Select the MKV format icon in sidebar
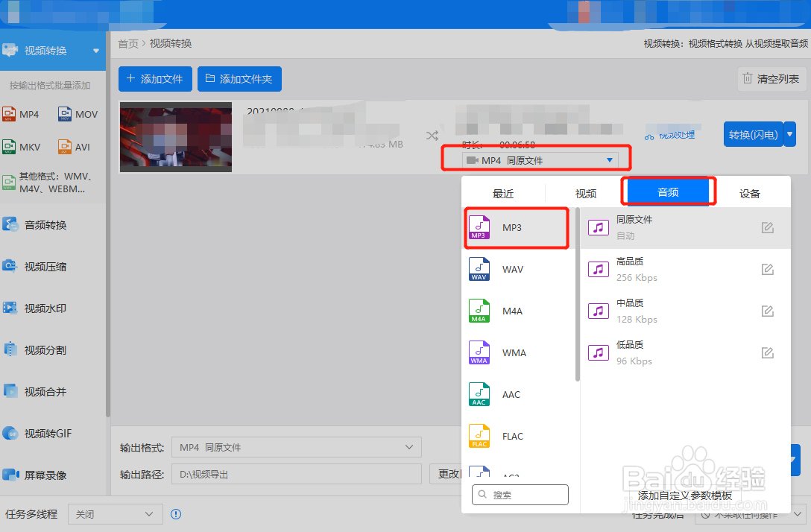This screenshot has width=811, height=532. tap(9, 147)
